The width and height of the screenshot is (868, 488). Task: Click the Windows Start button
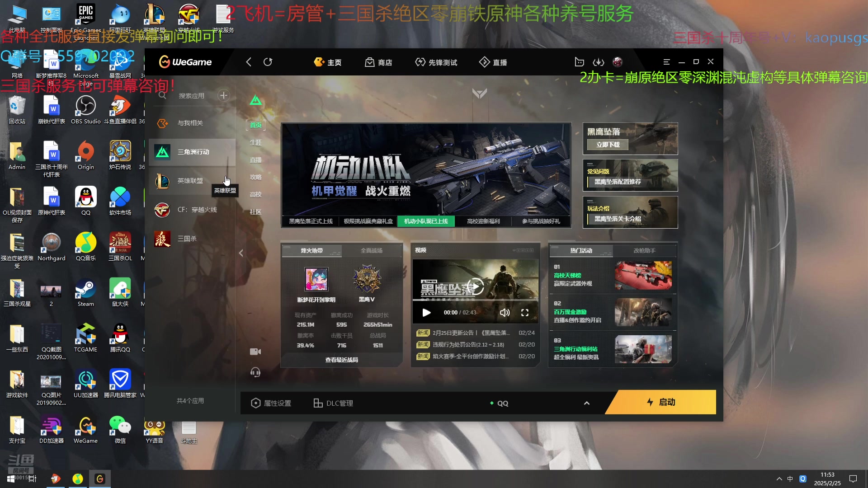(11, 479)
